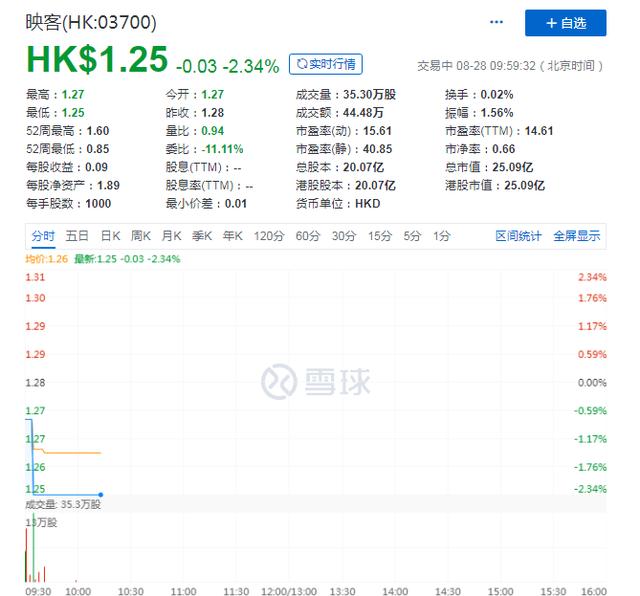Select the 分时 chart tab
This screenshot has height=596, width=640.
pyautogui.click(x=43, y=236)
